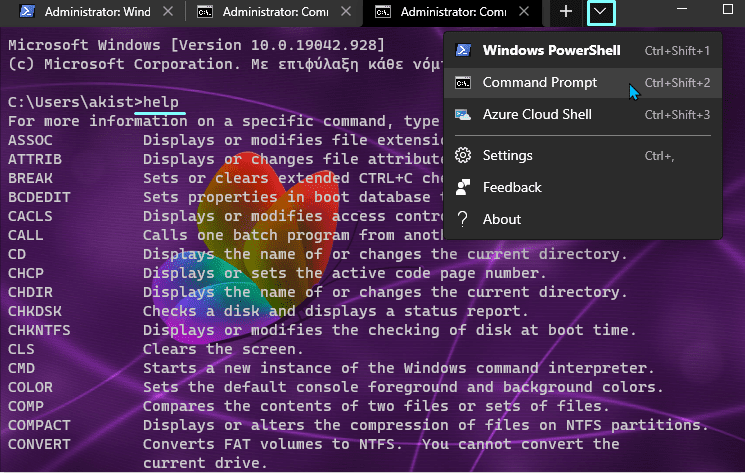Click the Ctrl+Shift+3 shortcut label
This screenshot has height=473, width=745.
pyautogui.click(x=677, y=114)
